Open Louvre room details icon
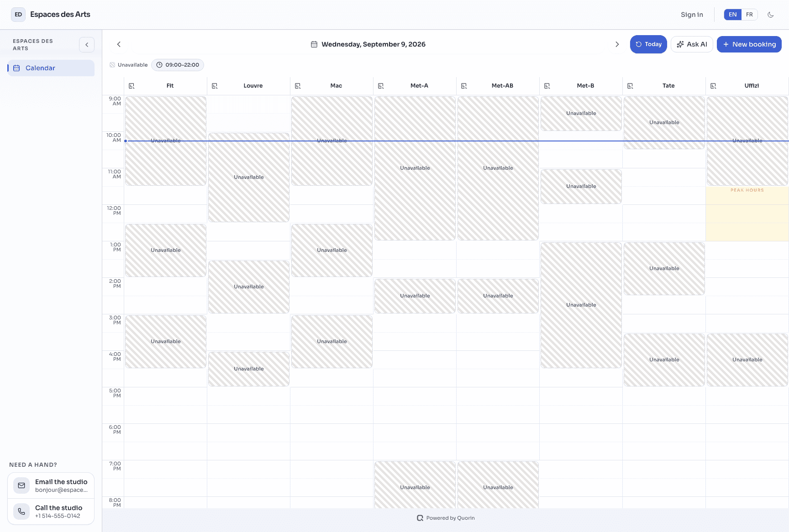 (215, 86)
